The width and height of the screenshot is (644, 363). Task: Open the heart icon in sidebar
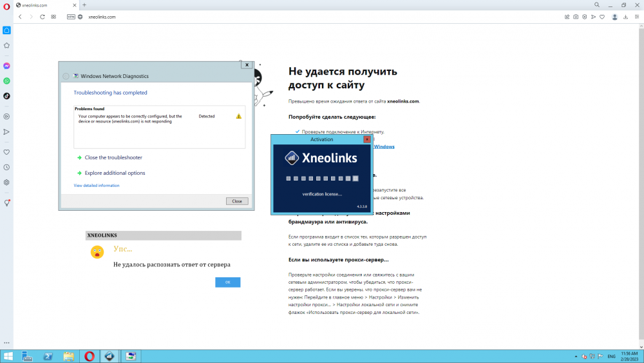(6, 152)
